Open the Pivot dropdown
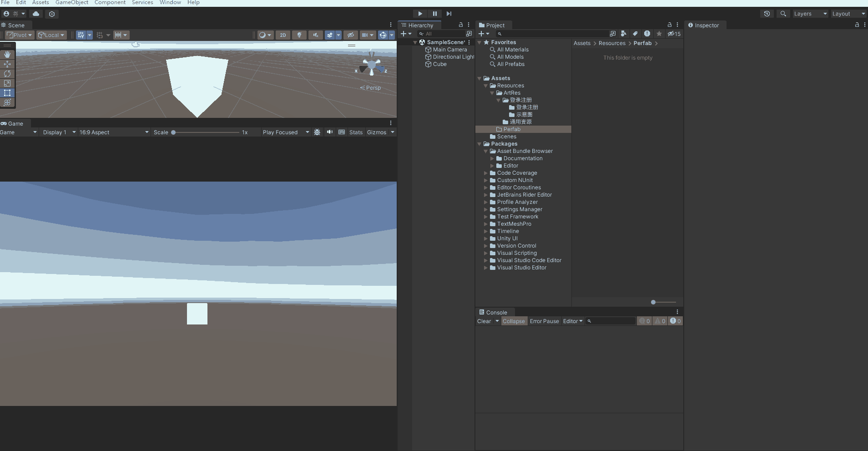 [19, 35]
